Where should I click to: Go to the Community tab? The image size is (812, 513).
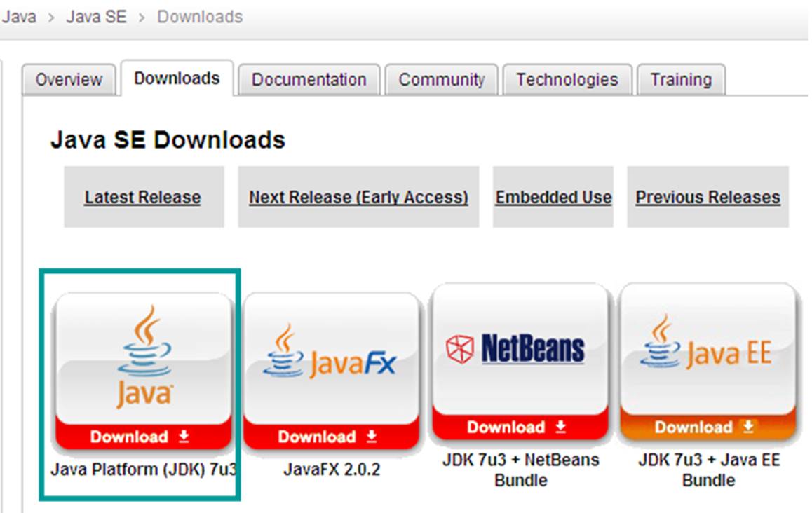point(442,80)
